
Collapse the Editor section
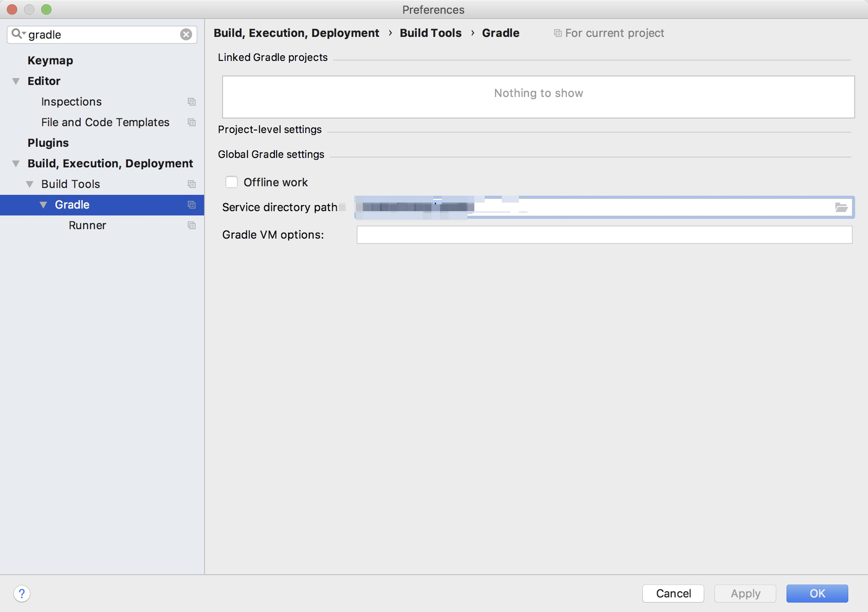coord(15,81)
